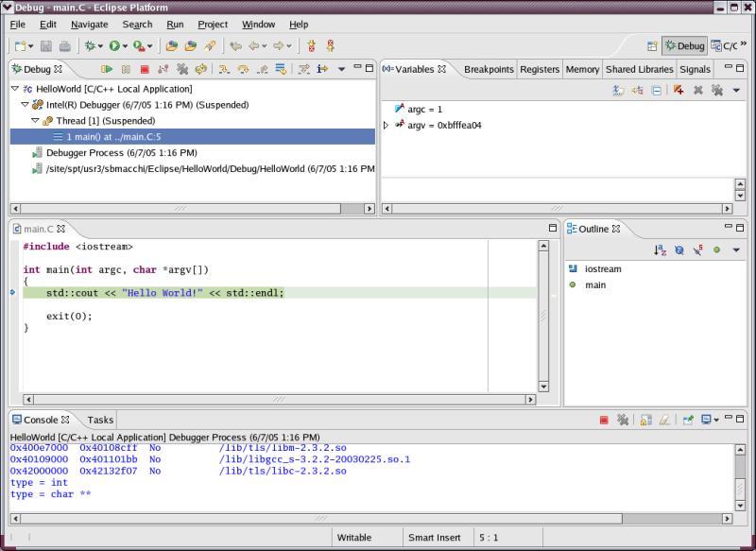Viewport: 756px width, 551px height.
Task: Remove all terminated launches in Debug view
Action: (181, 69)
